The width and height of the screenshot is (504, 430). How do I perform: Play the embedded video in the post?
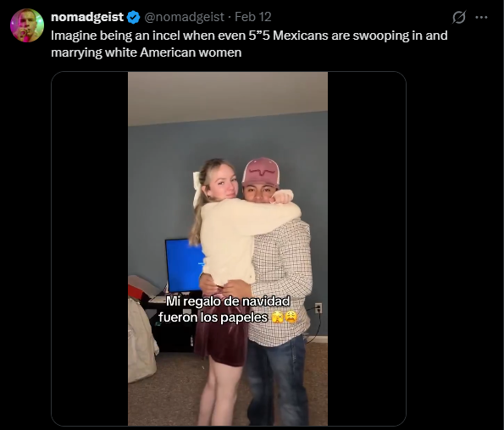pos(228,249)
